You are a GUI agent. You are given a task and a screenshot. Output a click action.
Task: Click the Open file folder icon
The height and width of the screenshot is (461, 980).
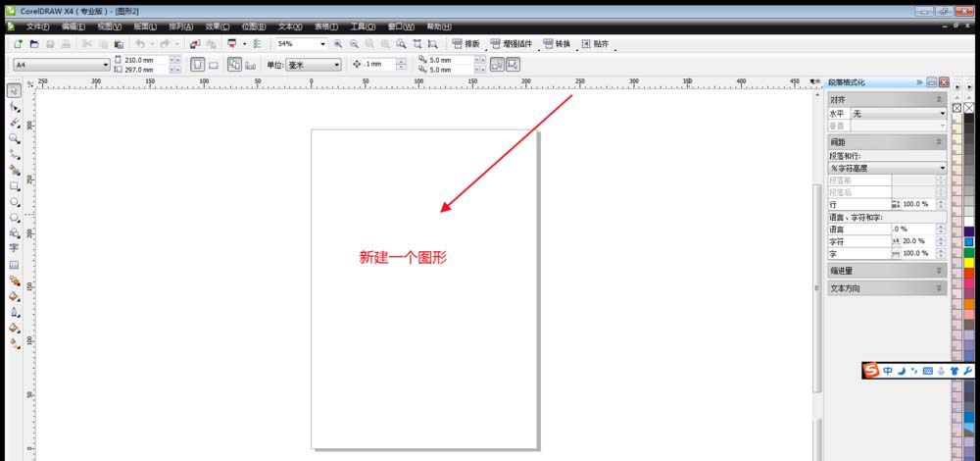point(34,44)
